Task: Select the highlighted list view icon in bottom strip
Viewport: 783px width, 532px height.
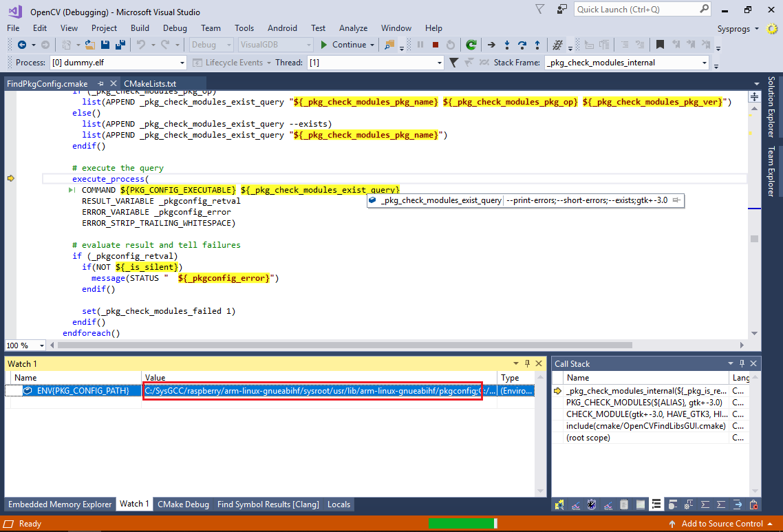Action: coord(656,504)
